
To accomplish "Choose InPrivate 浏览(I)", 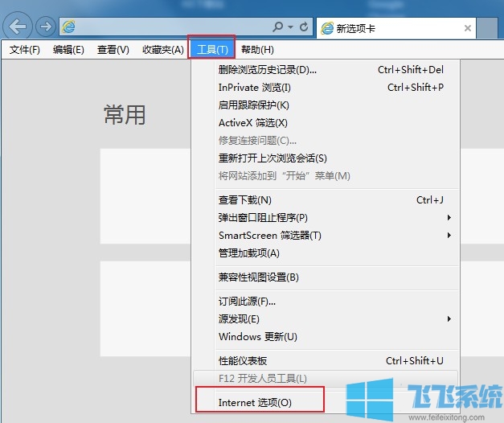I will pos(326,88).
